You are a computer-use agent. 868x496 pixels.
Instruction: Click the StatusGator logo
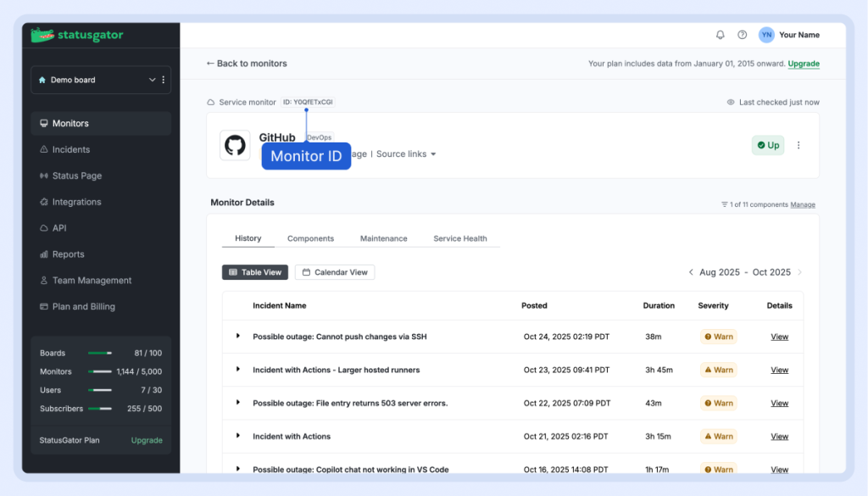[77, 36]
